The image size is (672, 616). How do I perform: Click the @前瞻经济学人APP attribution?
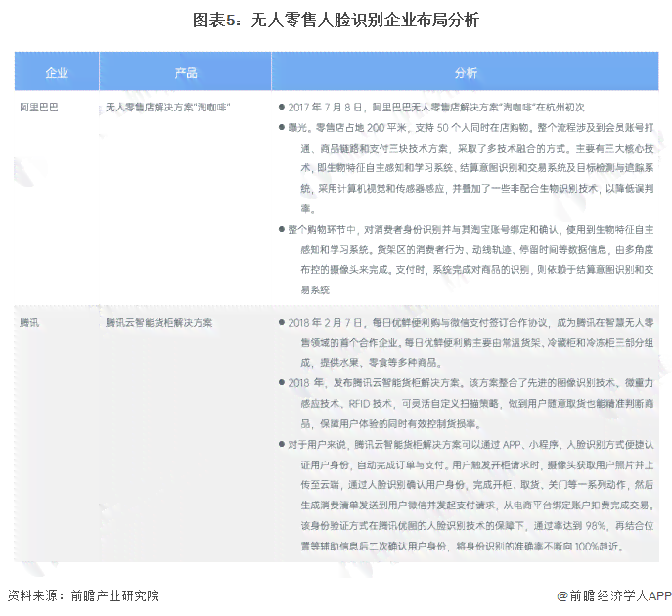[x=613, y=595]
